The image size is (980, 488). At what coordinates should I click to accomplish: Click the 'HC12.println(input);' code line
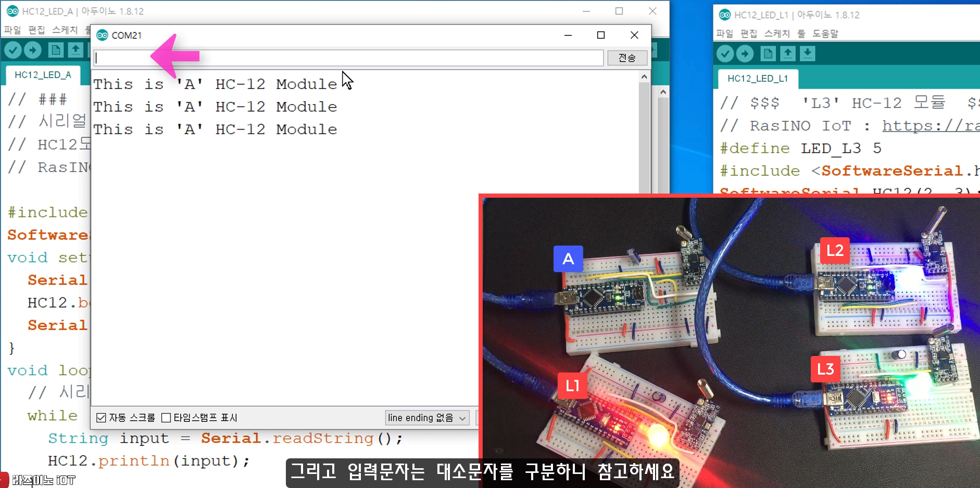tap(149, 461)
